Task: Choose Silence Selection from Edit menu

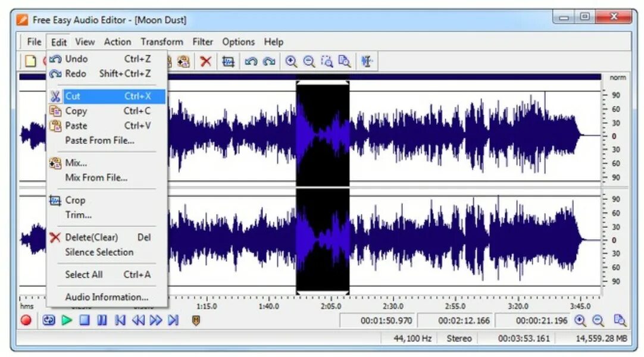Action: (99, 252)
